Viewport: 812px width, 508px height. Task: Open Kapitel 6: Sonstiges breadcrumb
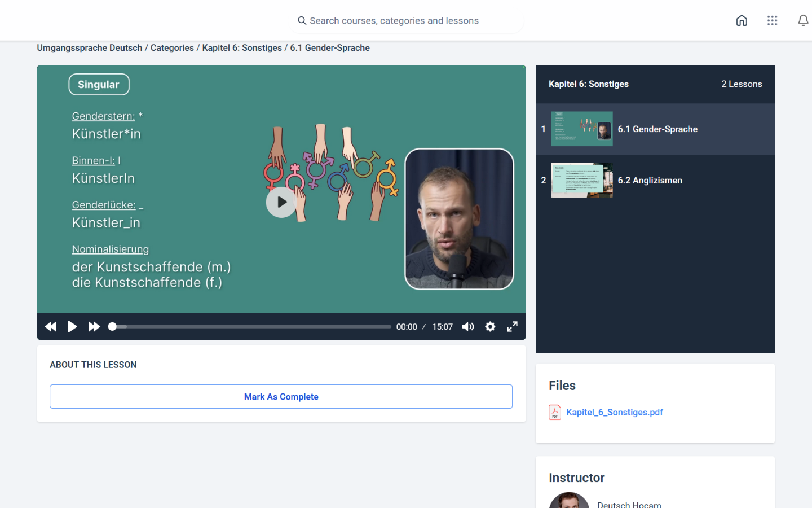pos(242,48)
